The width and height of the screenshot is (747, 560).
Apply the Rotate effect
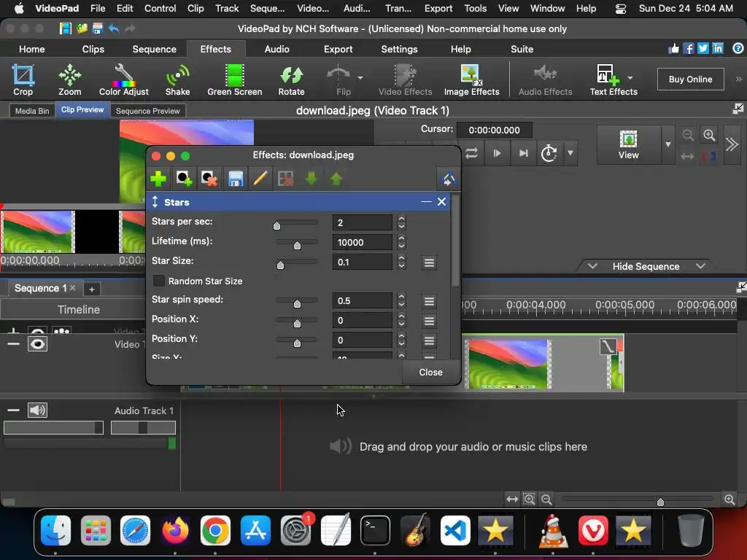click(x=291, y=80)
